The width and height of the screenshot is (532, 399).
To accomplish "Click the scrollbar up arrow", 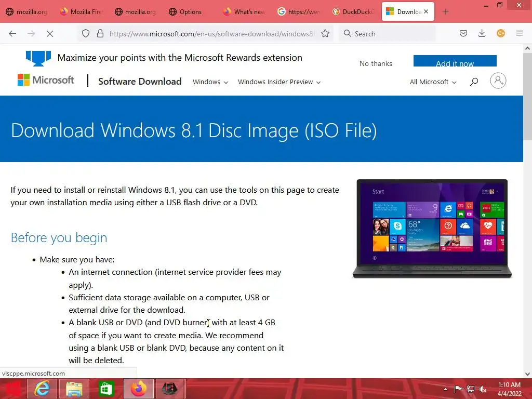I will (x=528, y=48).
